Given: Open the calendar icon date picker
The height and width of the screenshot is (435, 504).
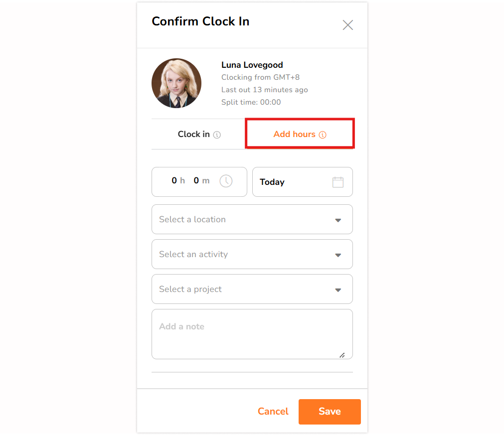Looking at the screenshot, I should 338,182.
